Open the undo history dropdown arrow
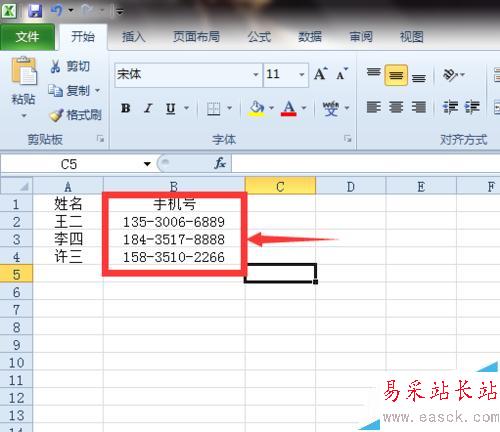 click(71, 10)
